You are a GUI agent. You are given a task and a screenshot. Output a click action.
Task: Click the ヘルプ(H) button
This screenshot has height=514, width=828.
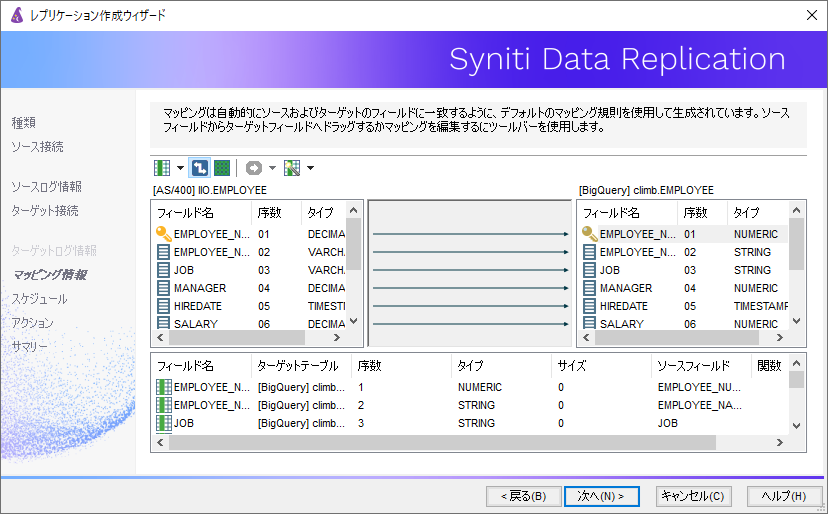(784, 496)
